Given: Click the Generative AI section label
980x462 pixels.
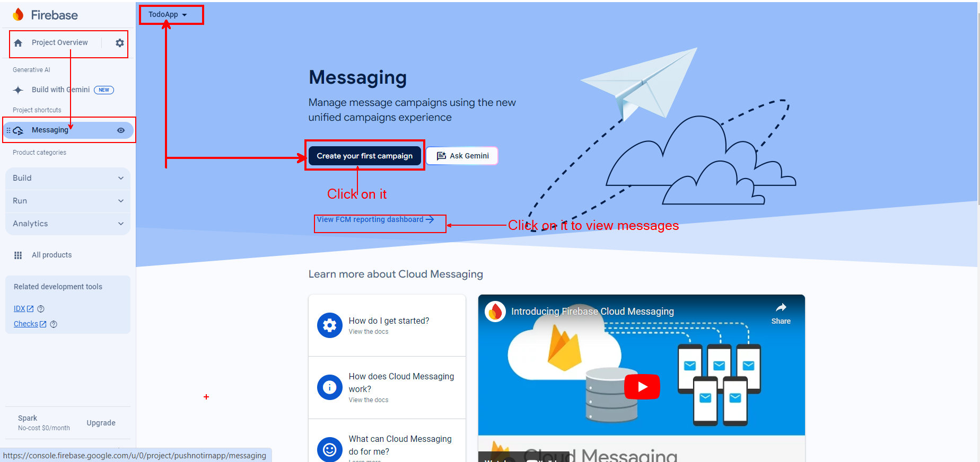Looking at the screenshot, I should point(31,70).
